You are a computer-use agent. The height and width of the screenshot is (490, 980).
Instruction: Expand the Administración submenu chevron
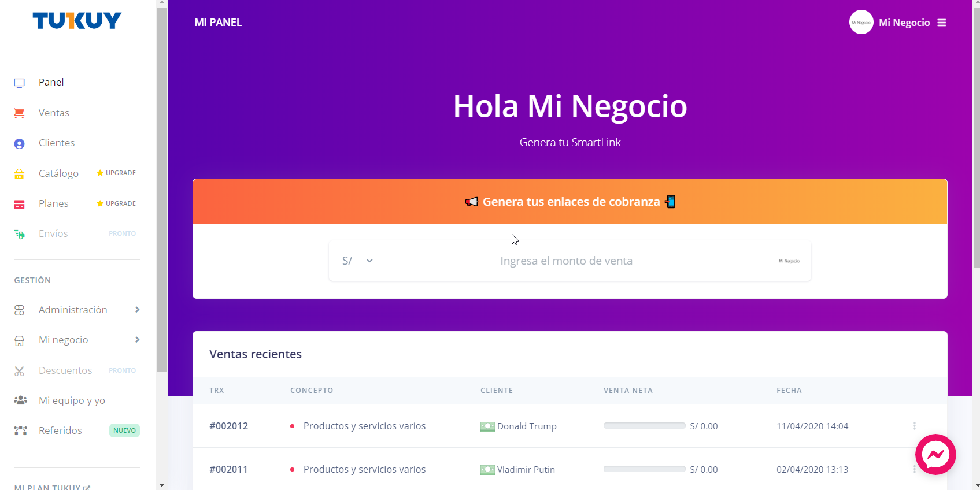point(137,310)
